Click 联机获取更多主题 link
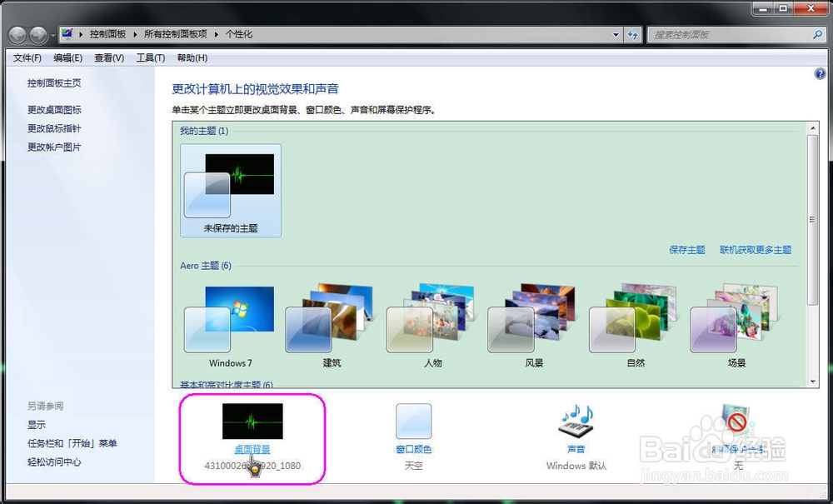Viewport: 833px width, 504px height. coord(756,250)
